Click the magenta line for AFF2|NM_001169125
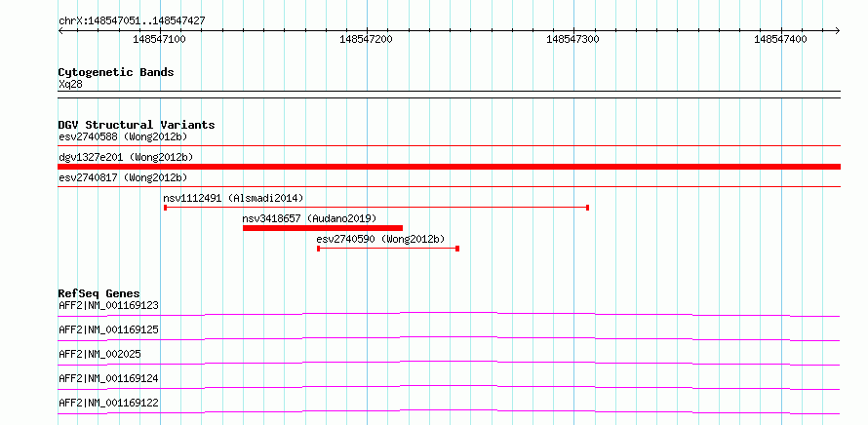The height and width of the screenshot is (425, 868). coord(450,338)
